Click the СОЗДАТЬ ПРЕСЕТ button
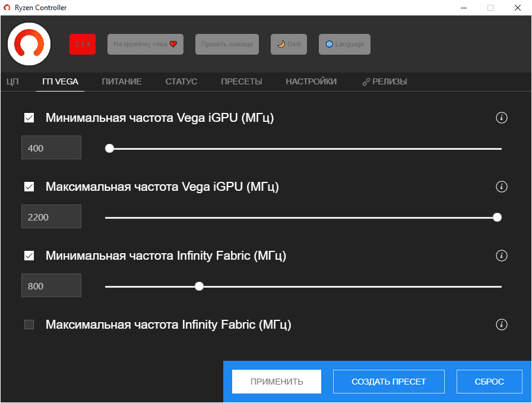The width and height of the screenshot is (532, 403). point(389,382)
